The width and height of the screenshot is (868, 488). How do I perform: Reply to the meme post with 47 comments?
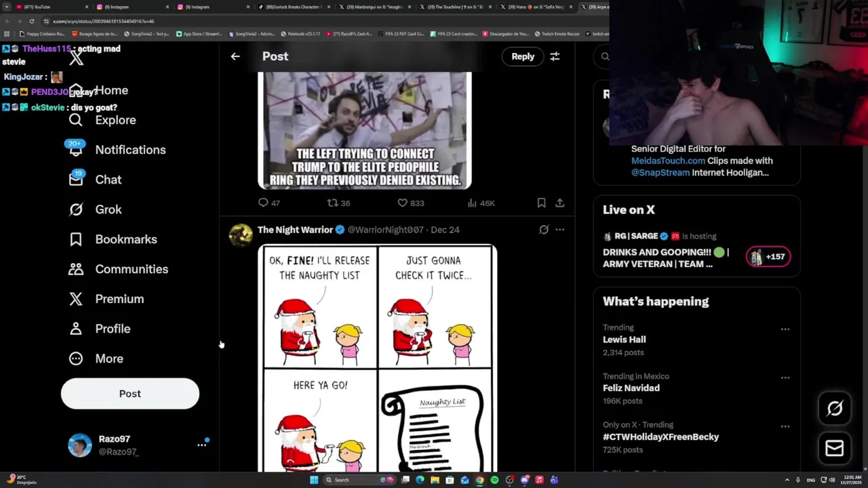click(264, 203)
